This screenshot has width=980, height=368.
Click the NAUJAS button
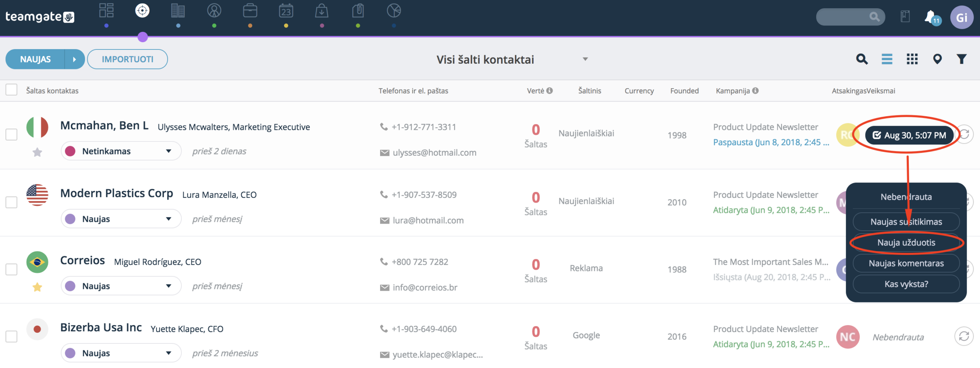pos(35,59)
